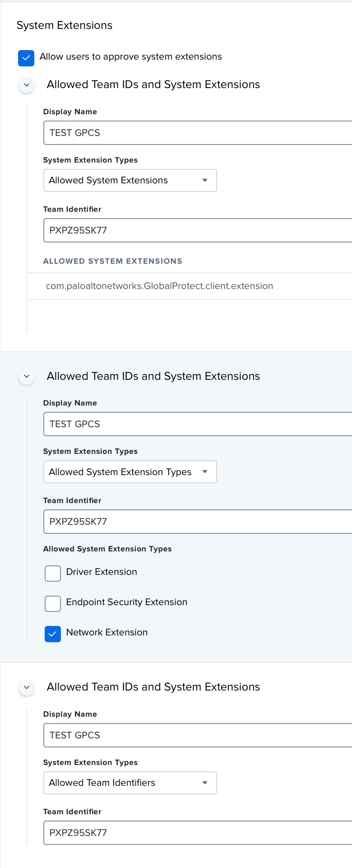Click the third section's Team Identifier field
This screenshot has height=868, width=352.
[198, 833]
